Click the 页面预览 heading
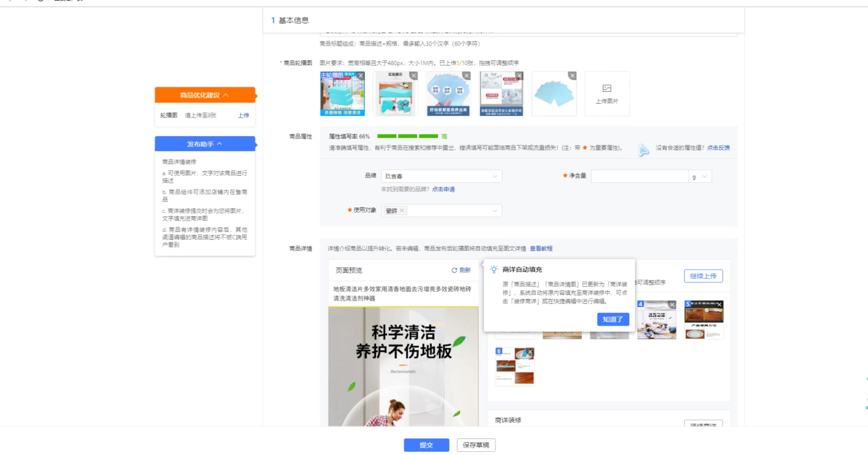Viewport: 868px width, 455px height. pyautogui.click(x=349, y=270)
